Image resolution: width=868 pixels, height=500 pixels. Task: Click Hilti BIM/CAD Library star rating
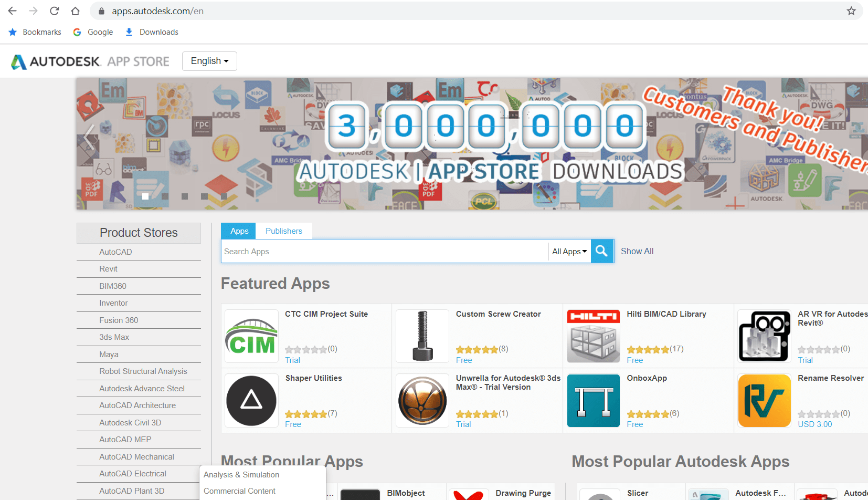tap(648, 349)
